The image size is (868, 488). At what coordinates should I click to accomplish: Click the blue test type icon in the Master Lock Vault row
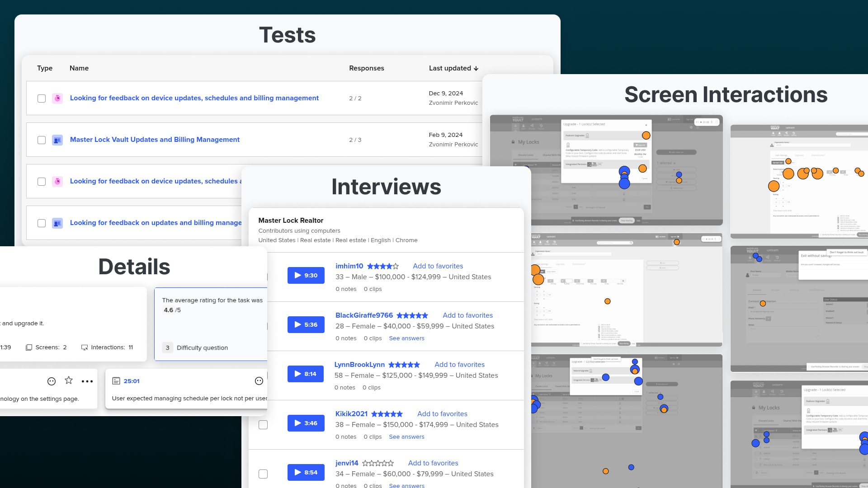[x=57, y=140]
